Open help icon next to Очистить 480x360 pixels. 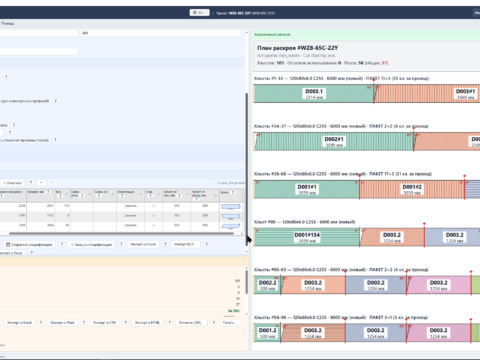point(31,183)
